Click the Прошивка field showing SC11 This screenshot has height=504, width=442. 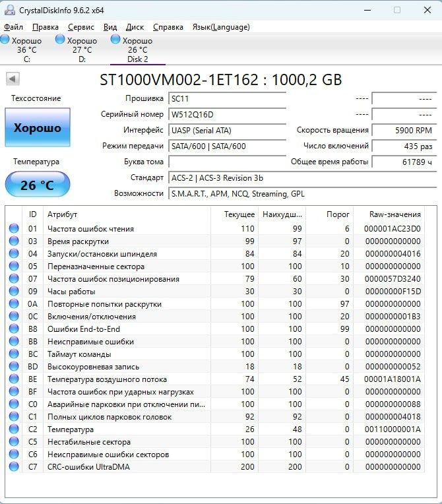click(227, 99)
